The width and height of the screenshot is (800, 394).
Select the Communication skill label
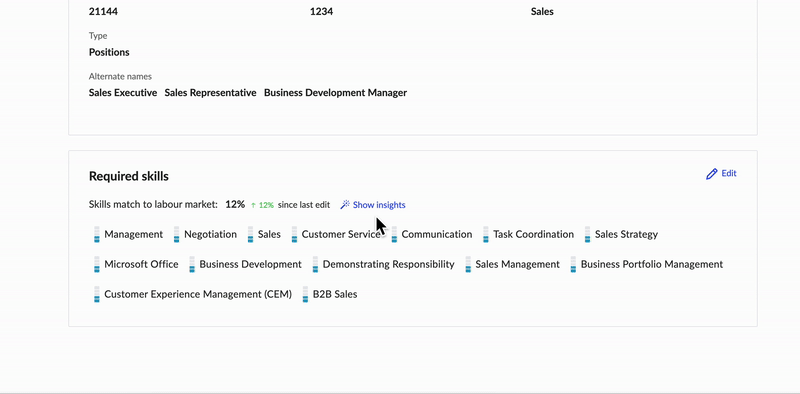pos(437,234)
